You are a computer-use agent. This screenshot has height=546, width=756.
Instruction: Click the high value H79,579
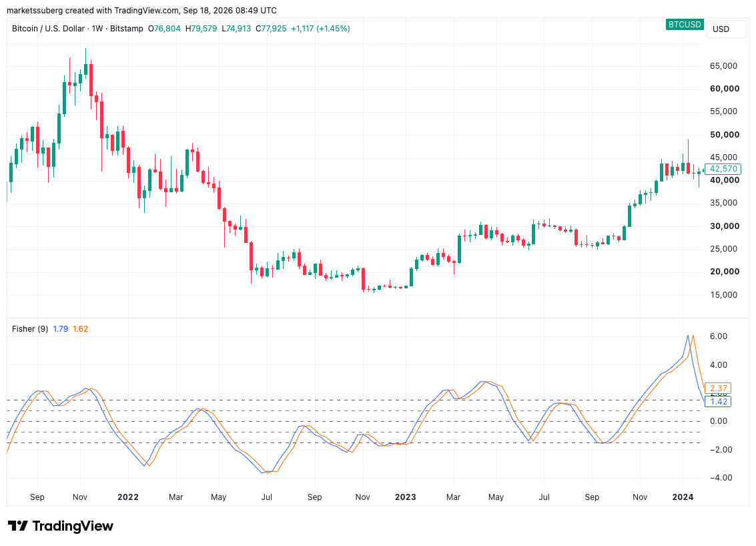(x=201, y=29)
